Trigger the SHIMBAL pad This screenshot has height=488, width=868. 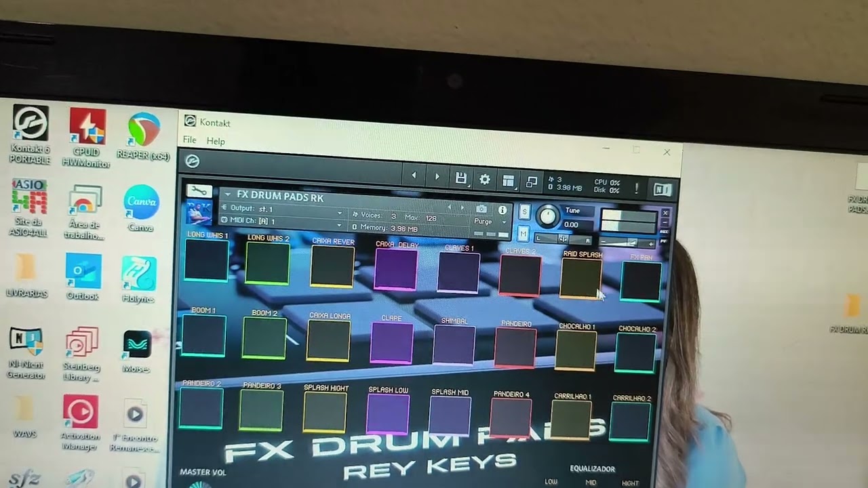point(454,346)
